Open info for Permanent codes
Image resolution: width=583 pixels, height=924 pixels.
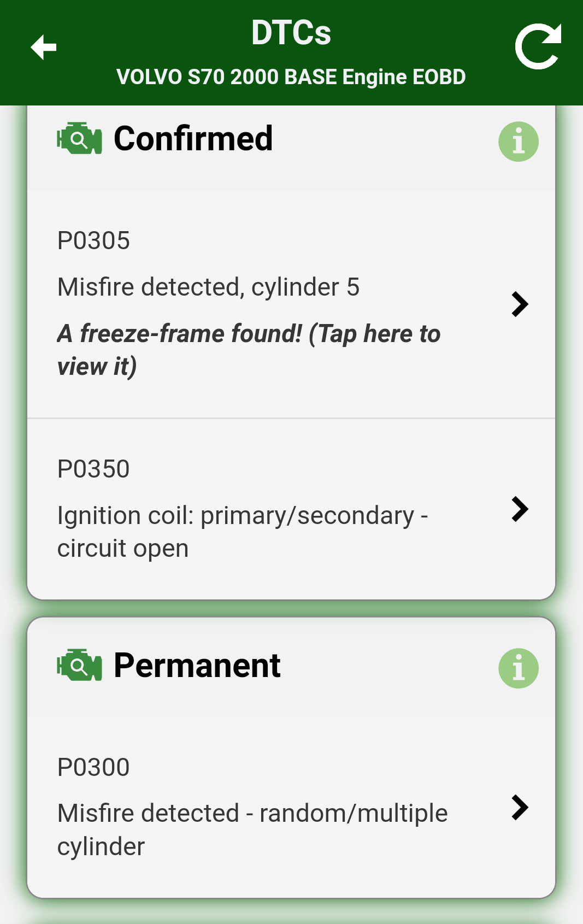click(x=518, y=668)
